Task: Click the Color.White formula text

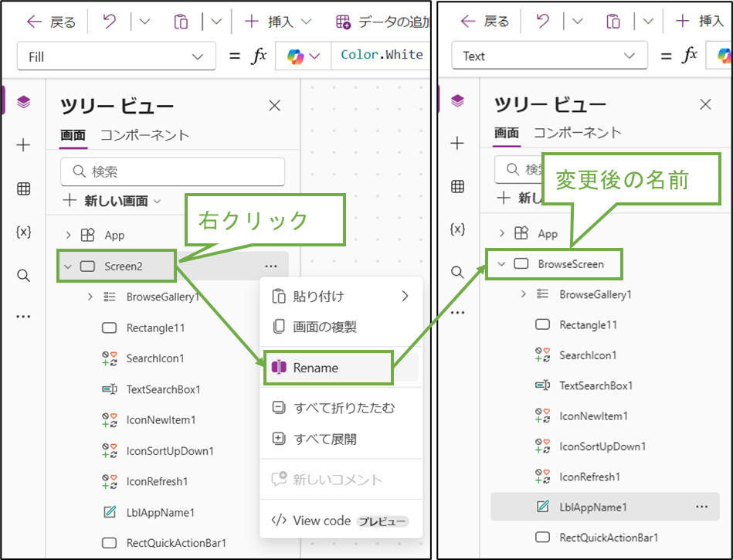Action: click(x=382, y=55)
